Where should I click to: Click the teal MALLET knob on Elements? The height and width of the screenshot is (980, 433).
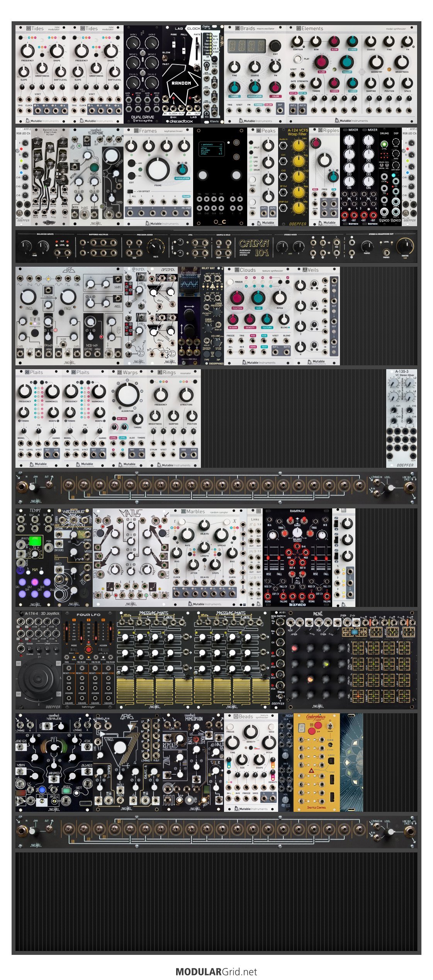pos(347,62)
